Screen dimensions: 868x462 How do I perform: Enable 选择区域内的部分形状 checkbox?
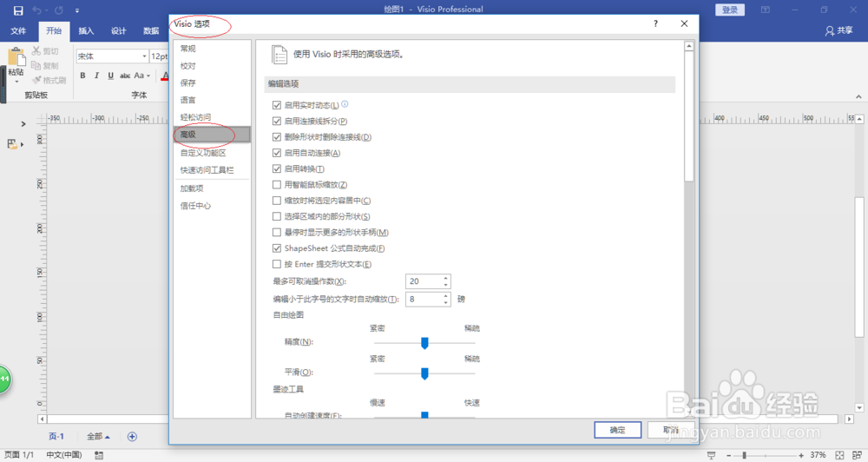pyautogui.click(x=277, y=216)
